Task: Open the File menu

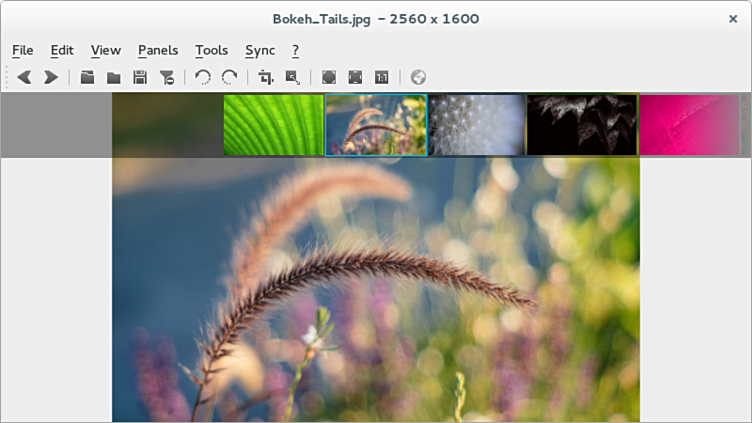Action: (x=22, y=50)
